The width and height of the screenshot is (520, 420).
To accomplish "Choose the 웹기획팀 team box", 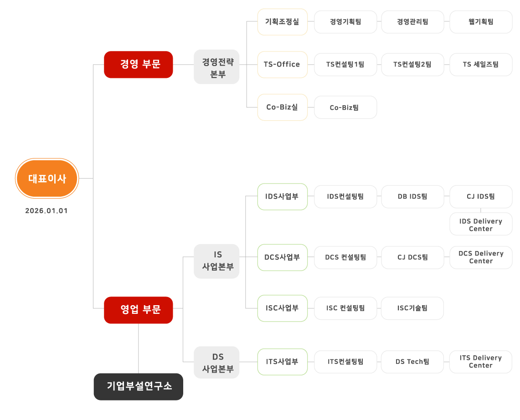I will point(481,22).
